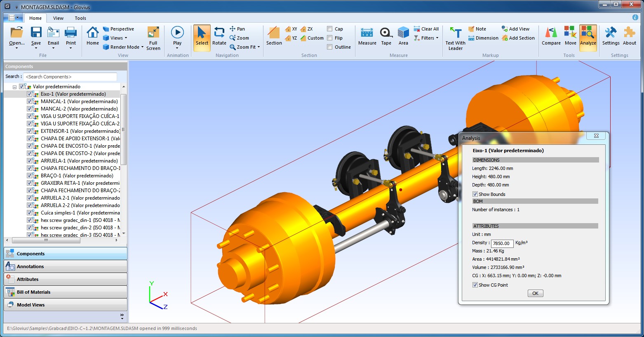Open the Views dropdown
Screen dimensions: 644x337
[x=115, y=38]
